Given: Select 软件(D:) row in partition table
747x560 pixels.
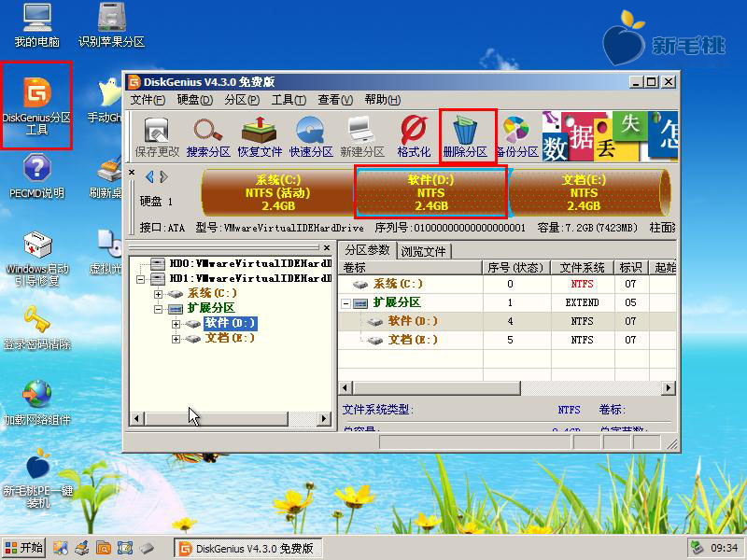Looking at the screenshot, I should (x=507, y=321).
